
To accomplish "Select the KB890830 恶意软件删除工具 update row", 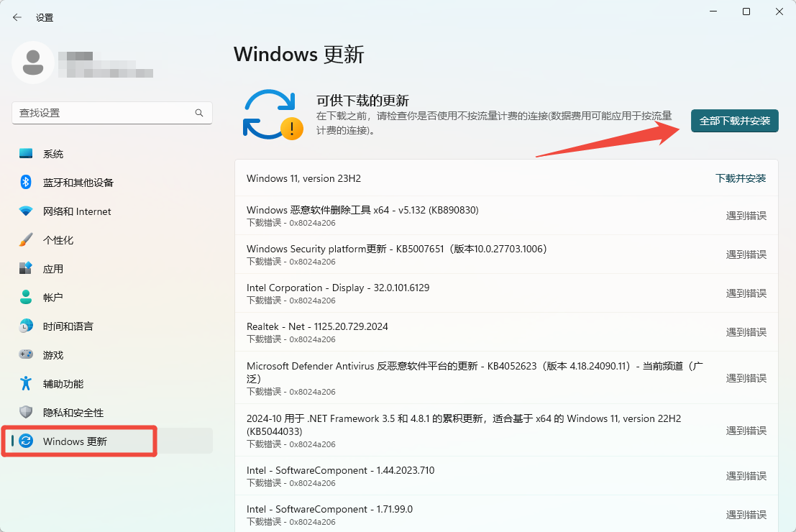I will coord(506,216).
